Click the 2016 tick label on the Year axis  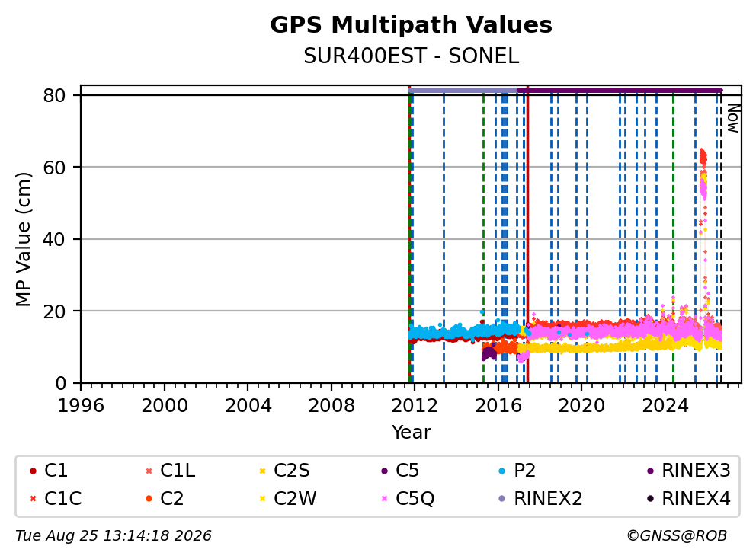click(498, 406)
